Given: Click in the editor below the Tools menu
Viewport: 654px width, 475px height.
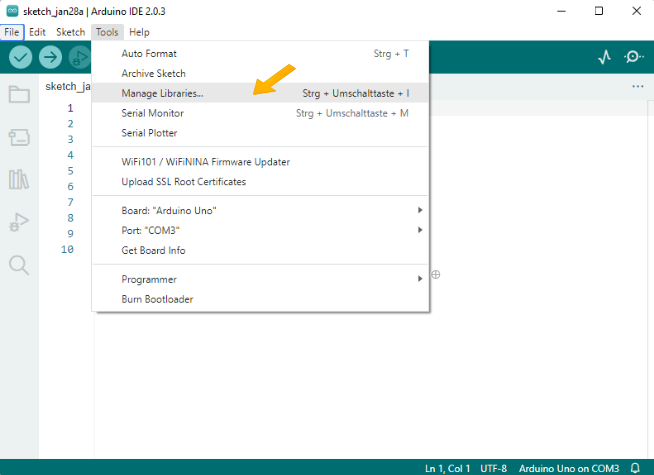Looking at the screenshot, I should 371,384.
